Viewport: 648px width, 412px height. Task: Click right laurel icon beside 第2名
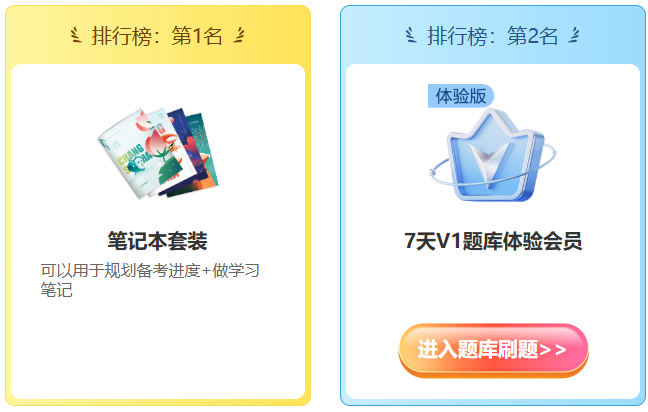pyautogui.click(x=574, y=35)
